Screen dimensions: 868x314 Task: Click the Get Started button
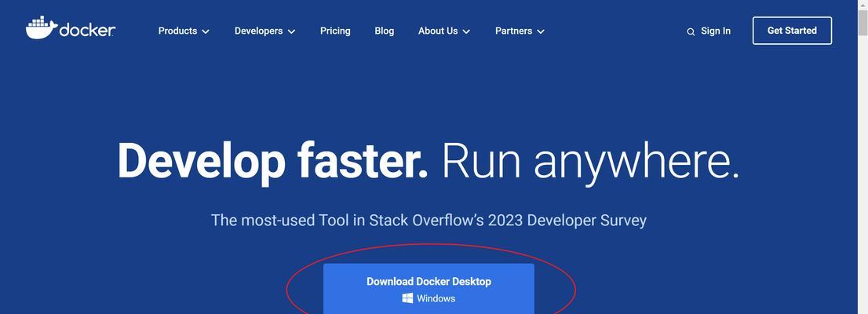click(792, 31)
